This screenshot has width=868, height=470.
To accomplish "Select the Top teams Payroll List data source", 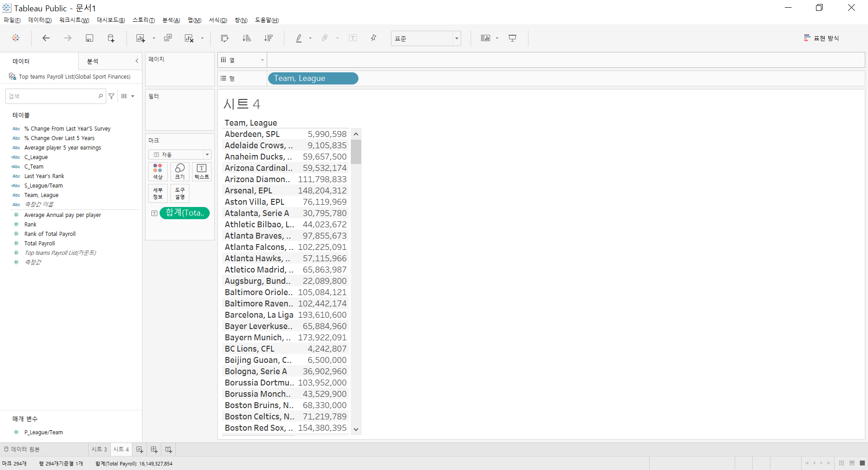I will [x=75, y=77].
